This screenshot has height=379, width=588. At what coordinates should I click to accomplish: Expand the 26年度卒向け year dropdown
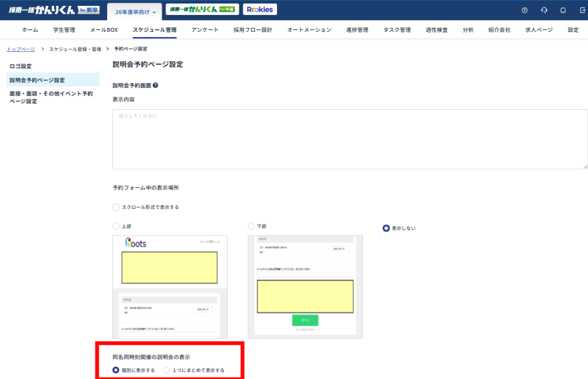point(135,12)
